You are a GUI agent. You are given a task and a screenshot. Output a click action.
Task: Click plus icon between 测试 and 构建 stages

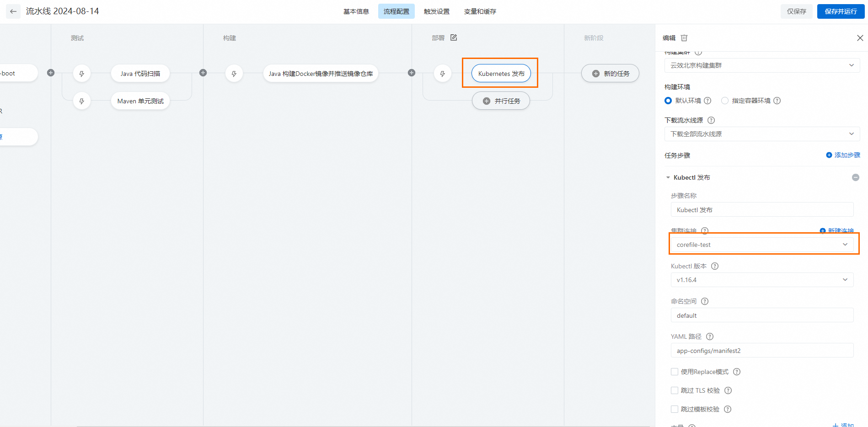pos(203,73)
